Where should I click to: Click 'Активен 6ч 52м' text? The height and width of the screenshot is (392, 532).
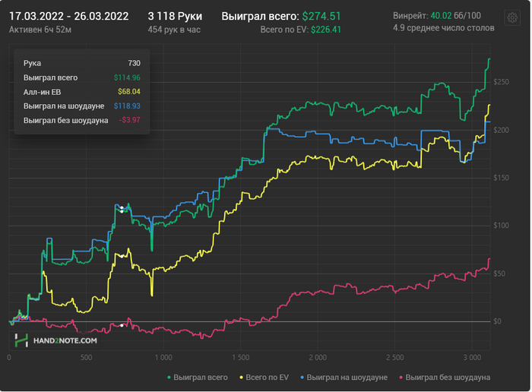(40, 30)
